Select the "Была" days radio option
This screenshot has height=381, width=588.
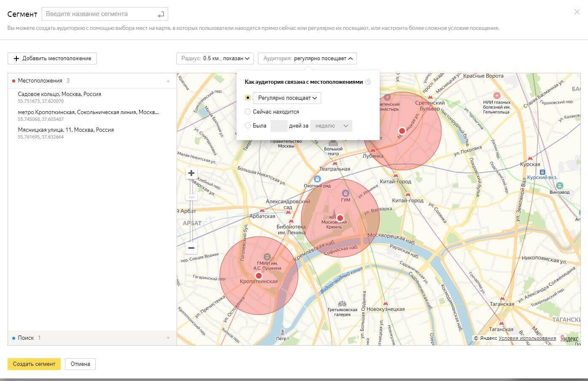(x=248, y=125)
